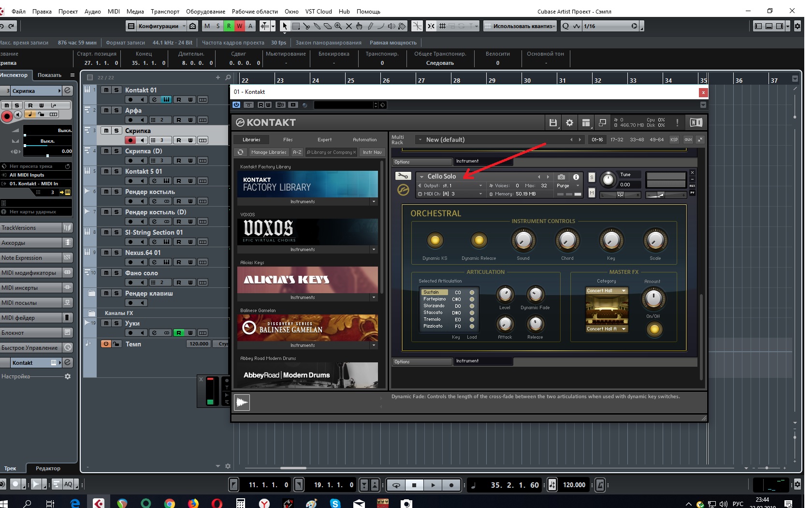Viewport: 812px width, 508px height.
Task: Click the tempo 120.000 field in transport
Action: tap(574, 485)
